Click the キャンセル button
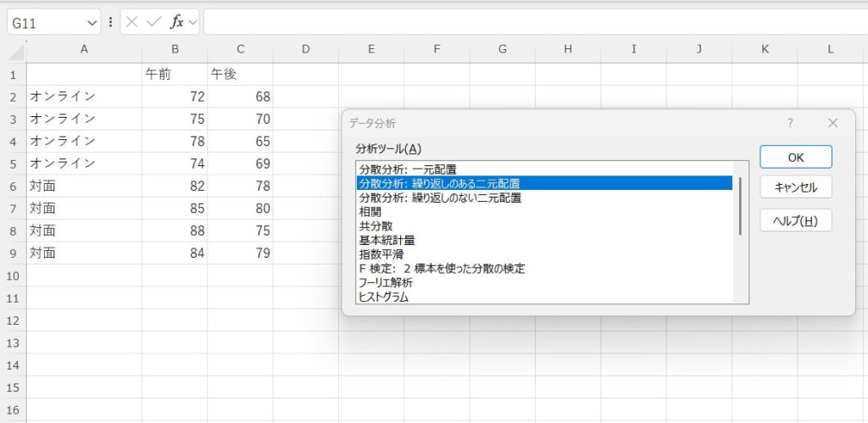The height and width of the screenshot is (423, 868). 795,187
